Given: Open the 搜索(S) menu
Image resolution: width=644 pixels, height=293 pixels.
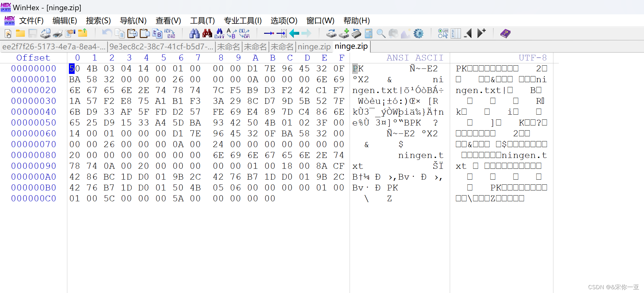Looking at the screenshot, I should [x=98, y=21].
